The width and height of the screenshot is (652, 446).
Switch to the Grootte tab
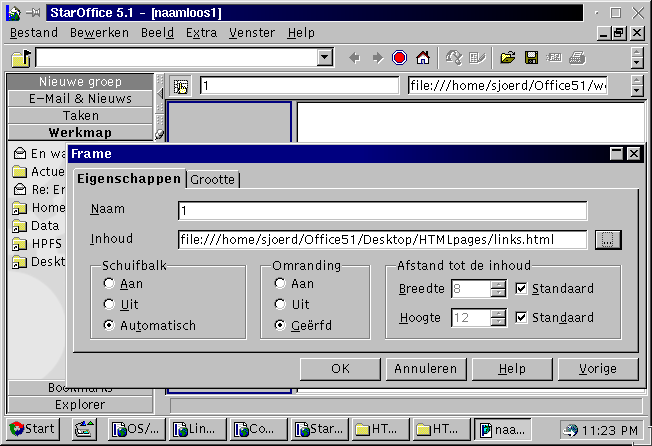click(212, 180)
